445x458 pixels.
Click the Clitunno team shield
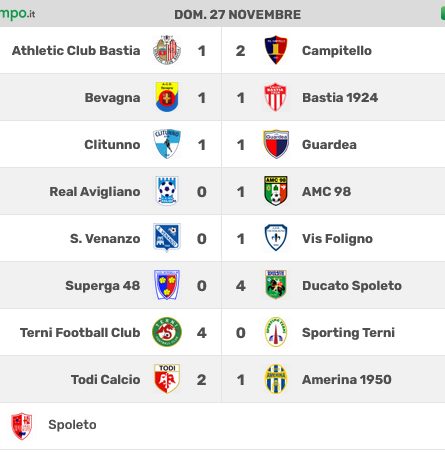pyautogui.click(x=167, y=144)
